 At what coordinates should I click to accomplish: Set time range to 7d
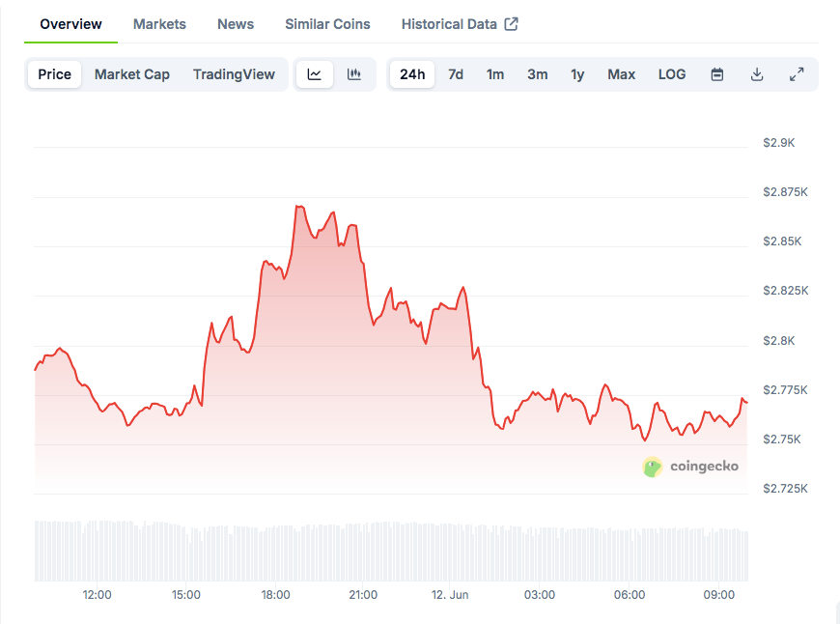[x=456, y=74]
